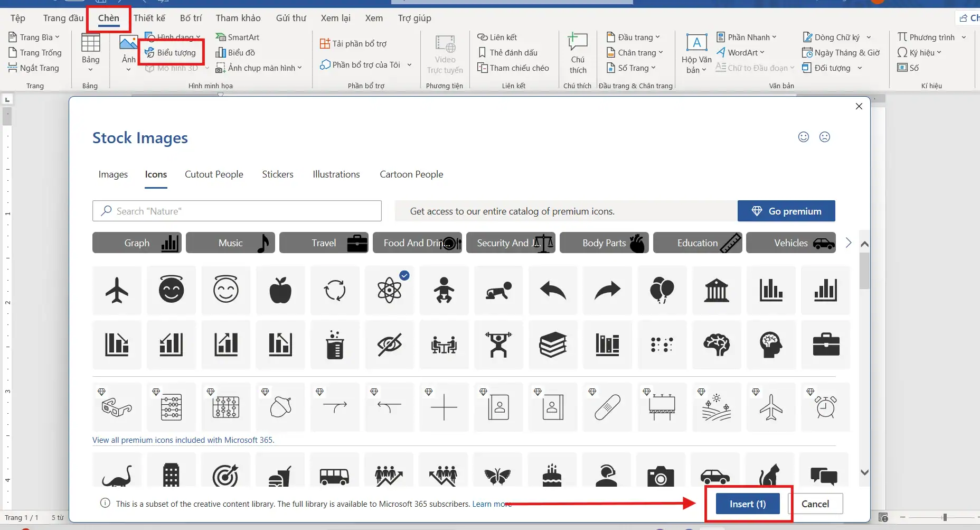Choose the weightlifter icon
The image size is (980, 530).
click(498, 345)
